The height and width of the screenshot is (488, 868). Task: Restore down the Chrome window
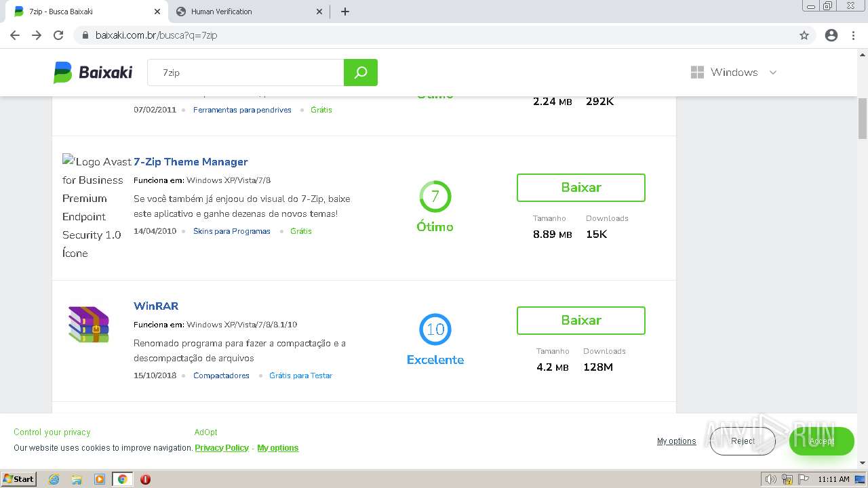(x=828, y=6)
